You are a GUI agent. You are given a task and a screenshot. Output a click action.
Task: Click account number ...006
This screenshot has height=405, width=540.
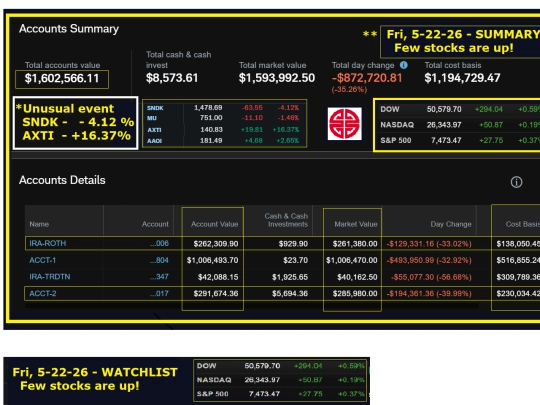(159, 243)
